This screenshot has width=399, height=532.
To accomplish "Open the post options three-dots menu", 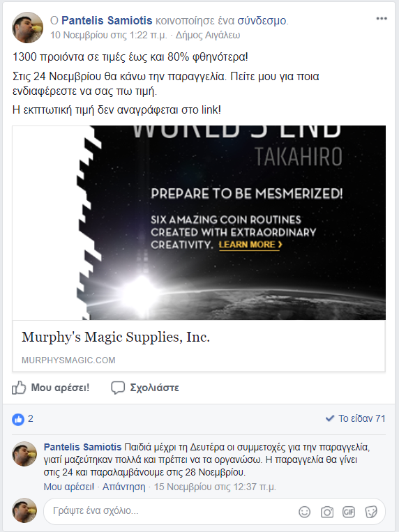I will pos(382,19).
